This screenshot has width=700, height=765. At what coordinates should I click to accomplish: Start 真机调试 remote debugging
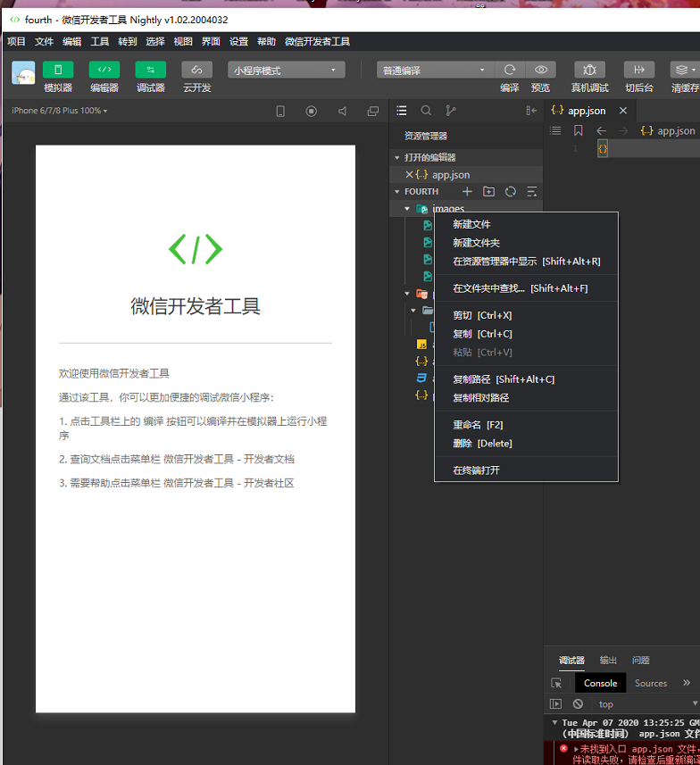tap(589, 70)
